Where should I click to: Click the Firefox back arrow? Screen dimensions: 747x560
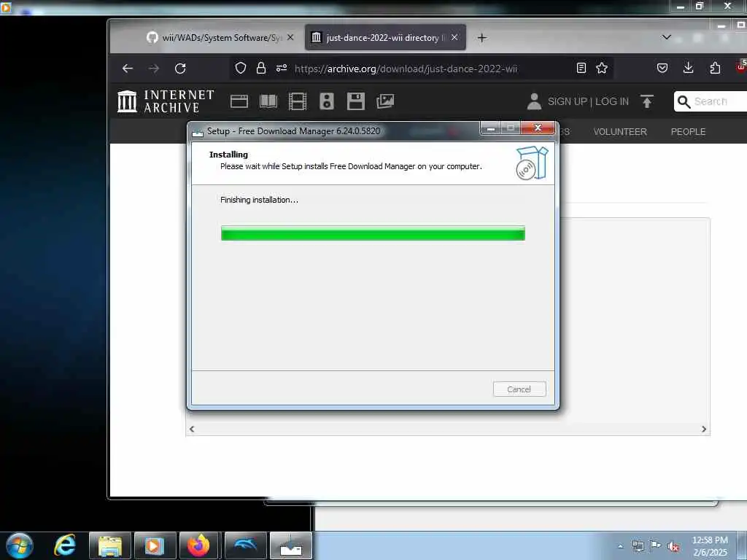127,69
